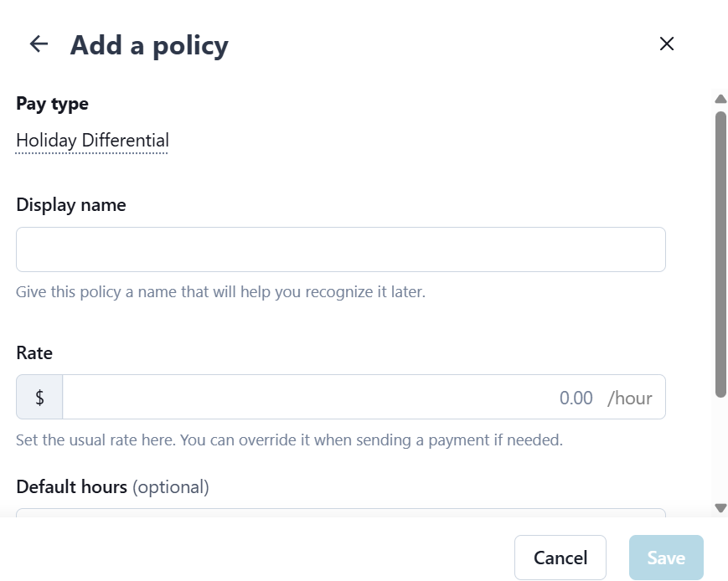Click the policy name helper text
Image resolution: width=728 pixels, height=581 pixels.
220,293
